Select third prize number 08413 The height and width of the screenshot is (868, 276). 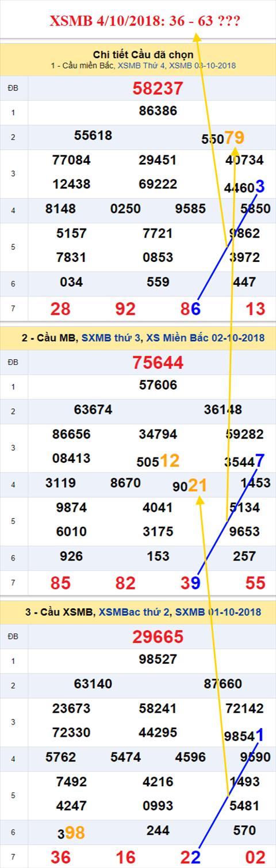[71, 458]
